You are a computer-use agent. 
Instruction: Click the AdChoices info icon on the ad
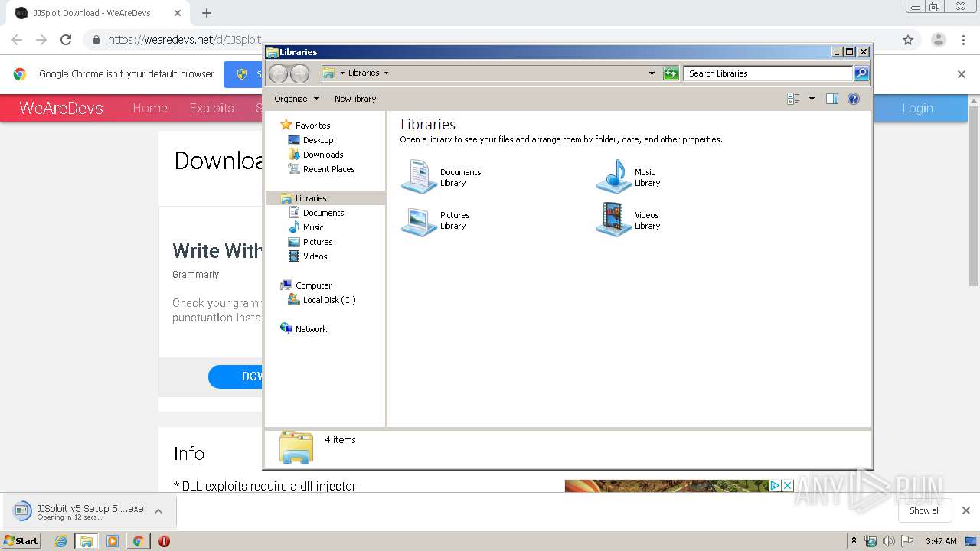click(x=775, y=486)
